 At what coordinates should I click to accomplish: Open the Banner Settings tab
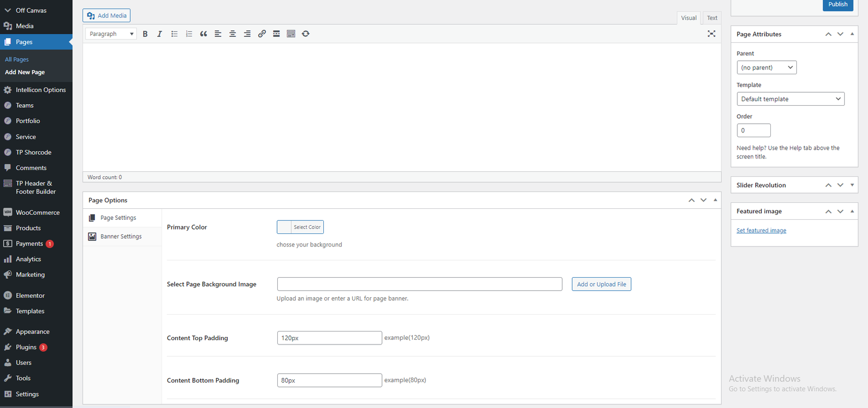tap(121, 237)
